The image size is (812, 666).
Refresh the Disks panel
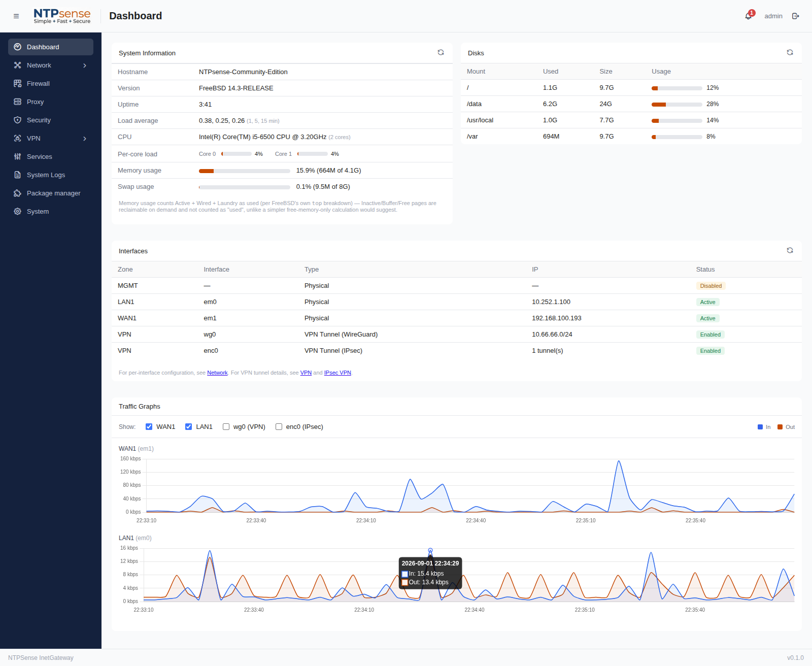[790, 52]
